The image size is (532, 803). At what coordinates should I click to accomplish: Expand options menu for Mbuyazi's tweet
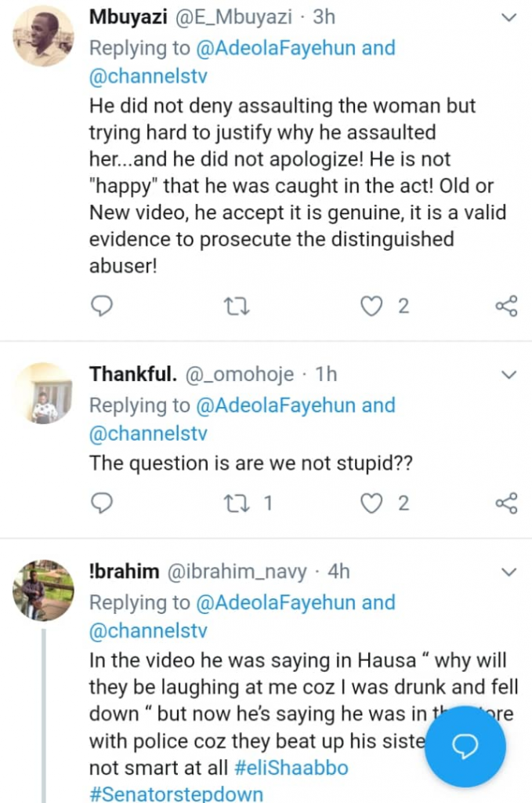tap(509, 17)
